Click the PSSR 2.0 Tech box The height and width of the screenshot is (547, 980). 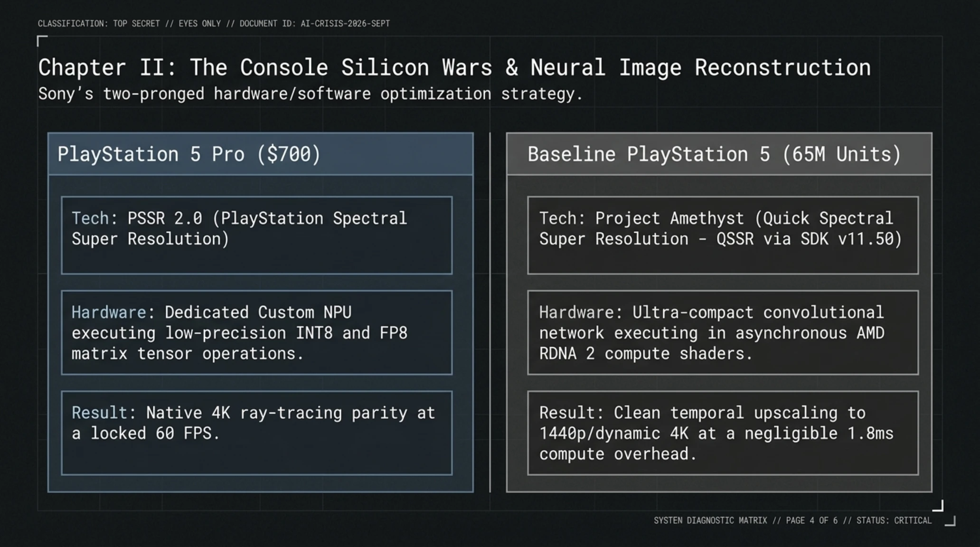[x=257, y=235]
